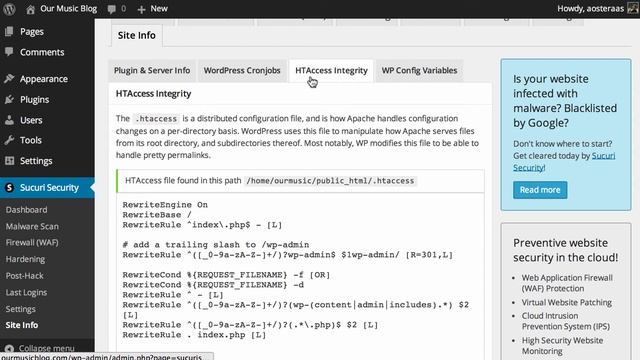Open Post-Hack submenu item
Image resolution: width=640 pixels, height=360 pixels.
tap(24, 276)
